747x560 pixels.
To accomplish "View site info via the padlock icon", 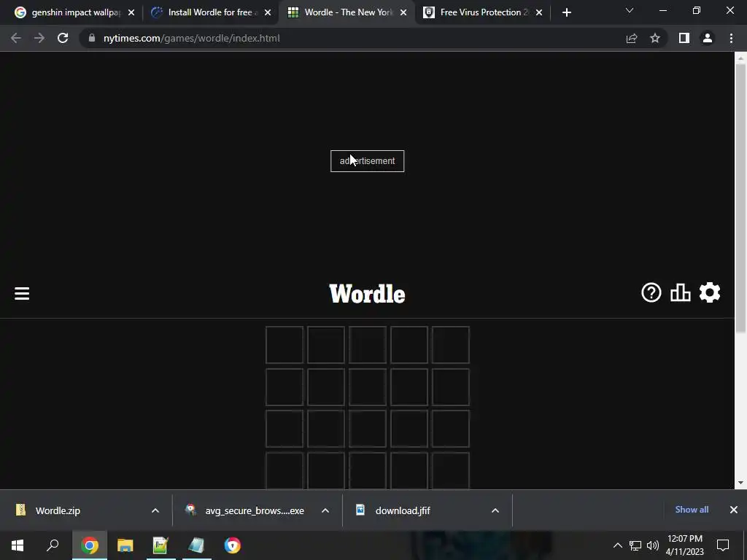I will pos(92,38).
